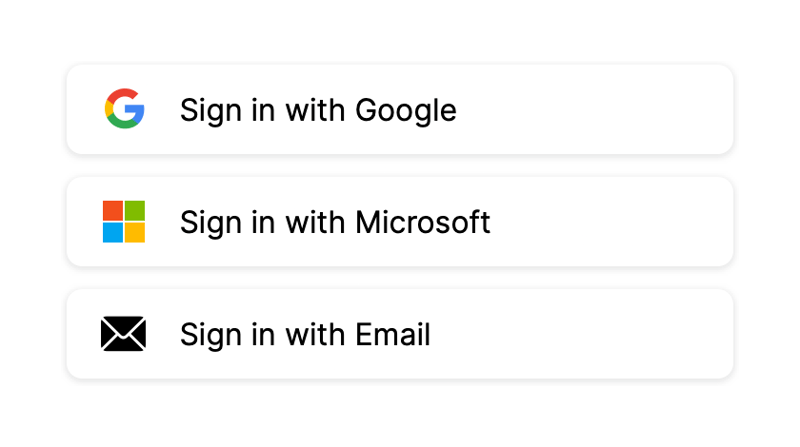Select the "Sign in with Email" button
The width and height of the screenshot is (800, 447).
[x=400, y=334]
